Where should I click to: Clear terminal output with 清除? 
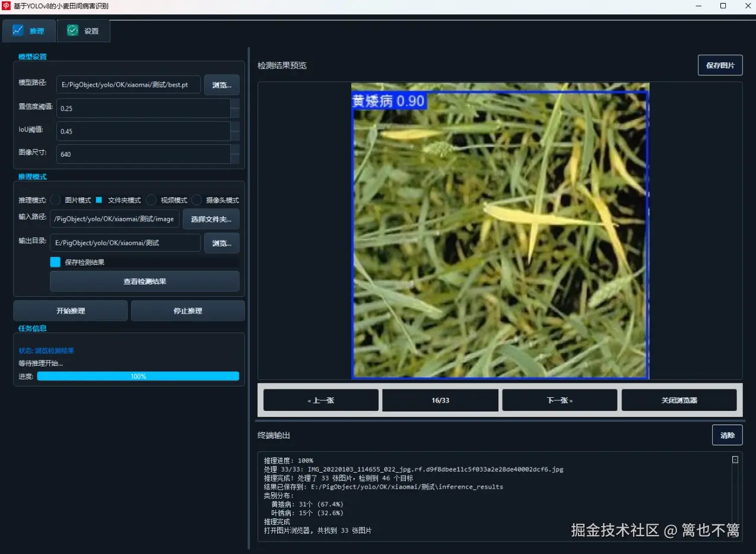click(728, 435)
